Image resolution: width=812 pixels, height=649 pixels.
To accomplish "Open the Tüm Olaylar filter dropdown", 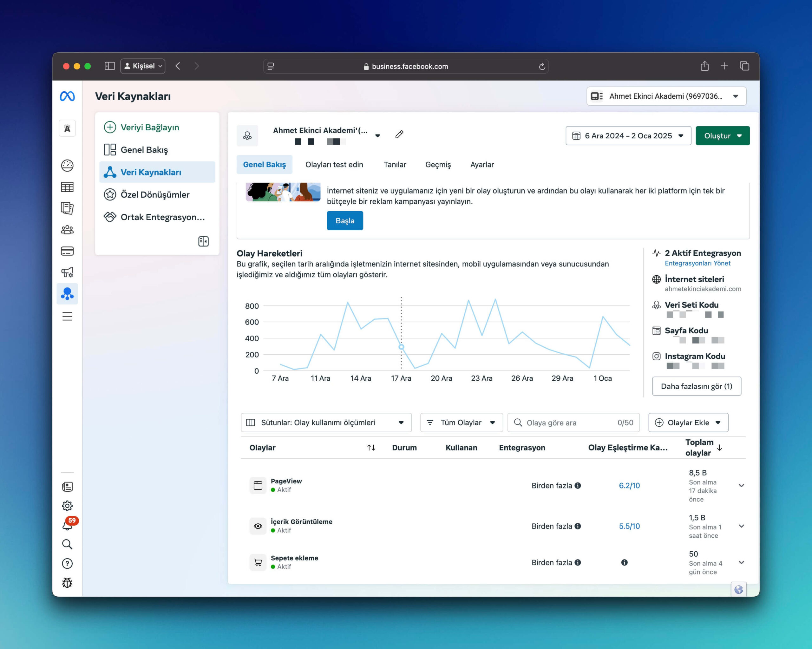I will tap(462, 423).
